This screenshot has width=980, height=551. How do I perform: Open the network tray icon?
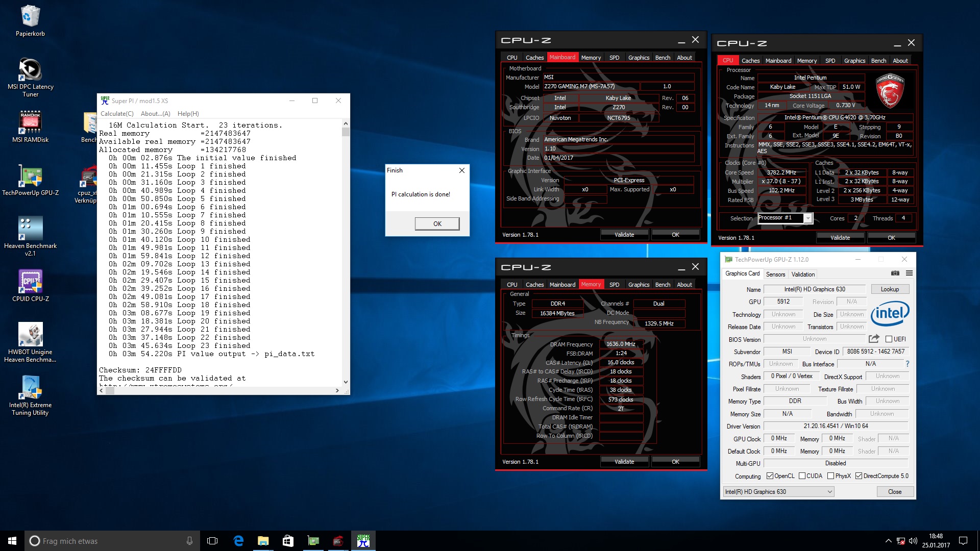[x=900, y=541]
